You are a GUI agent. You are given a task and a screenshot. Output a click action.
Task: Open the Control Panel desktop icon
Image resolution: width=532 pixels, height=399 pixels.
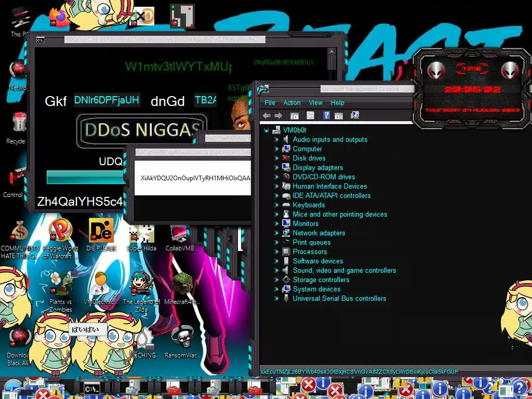pyautogui.click(x=17, y=178)
